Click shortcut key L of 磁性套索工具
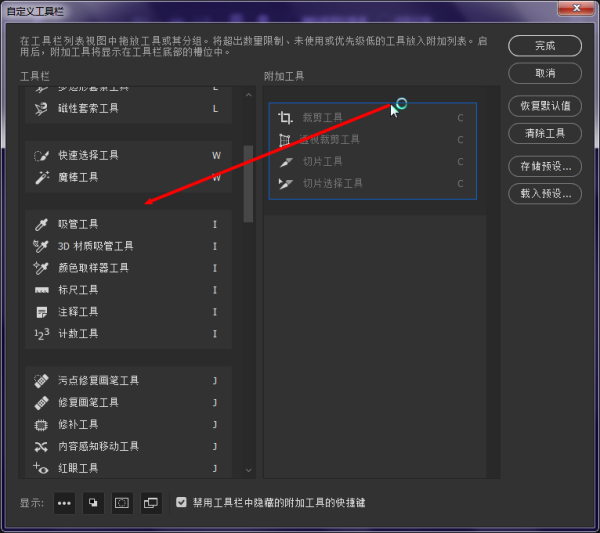600x533 pixels. [215, 109]
